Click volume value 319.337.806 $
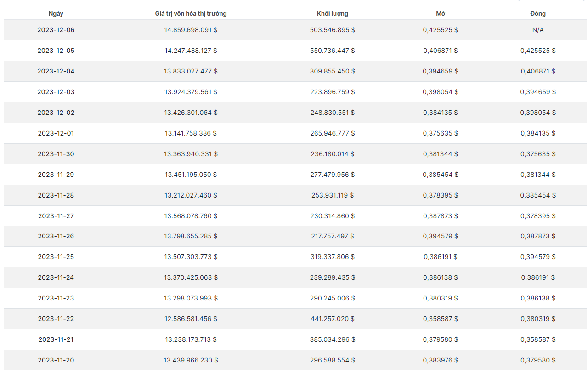Screen dimensions: 588x373 (333, 257)
